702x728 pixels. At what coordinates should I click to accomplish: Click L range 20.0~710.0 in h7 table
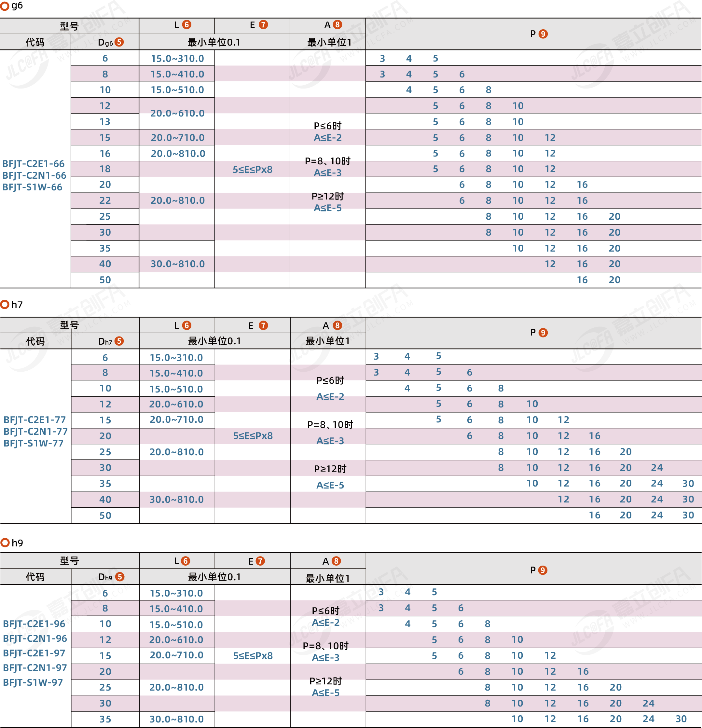pyautogui.click(x=176, y=420)
